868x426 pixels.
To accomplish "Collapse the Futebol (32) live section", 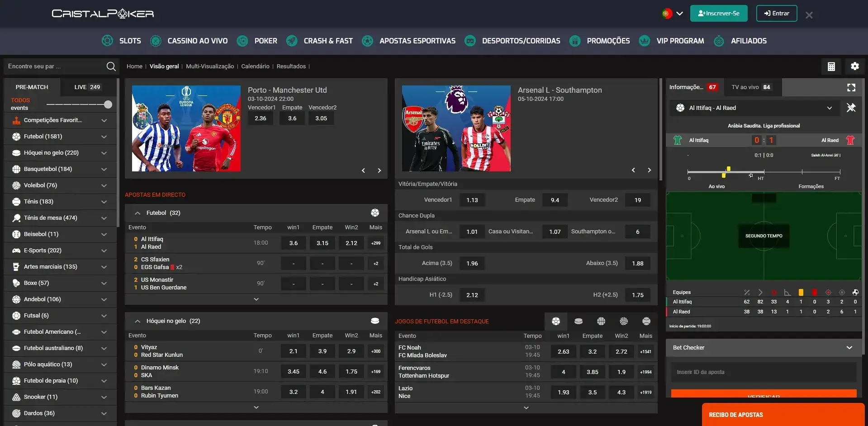I will [138, 213].
